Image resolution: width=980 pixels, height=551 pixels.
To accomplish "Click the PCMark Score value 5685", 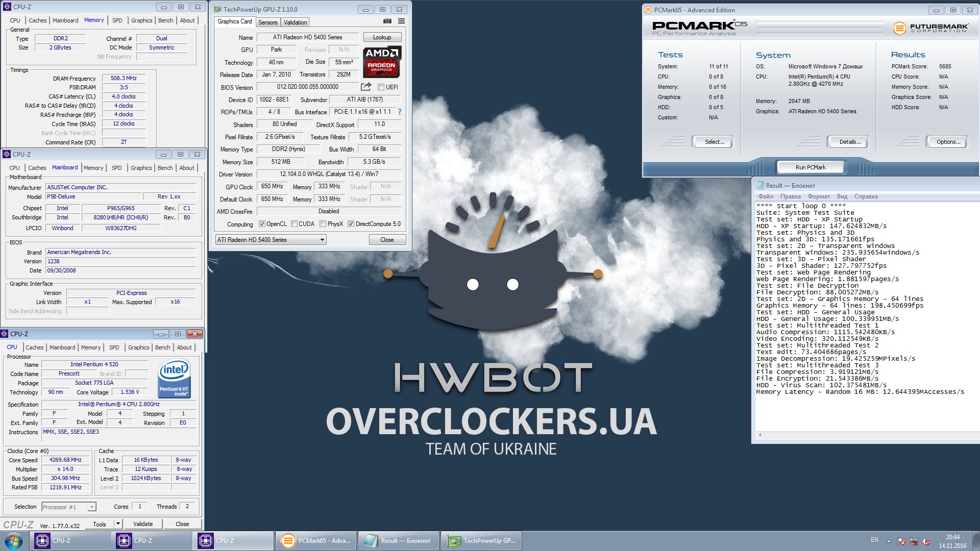I will [945, 66].
